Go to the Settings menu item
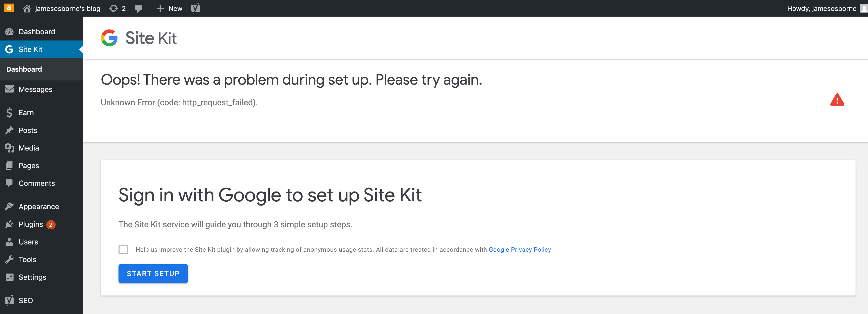Viewport: 868px width, 314px height. (41, 277)
